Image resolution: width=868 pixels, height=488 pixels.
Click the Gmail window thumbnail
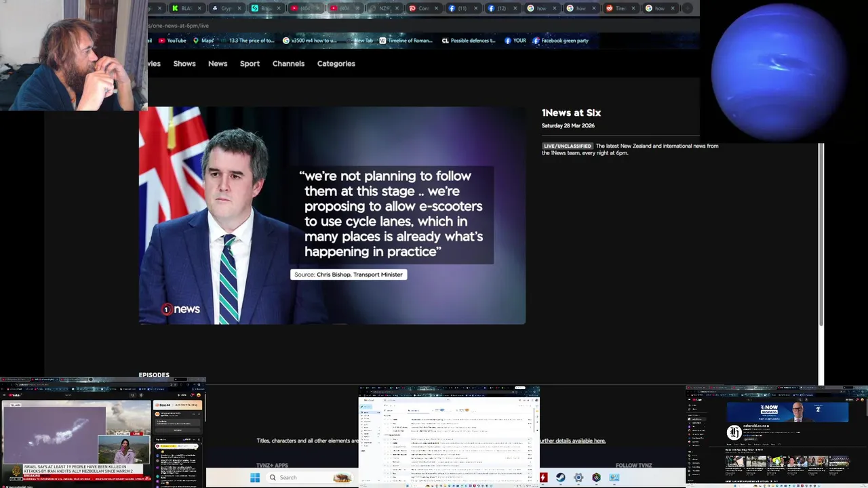pos(449,436)
